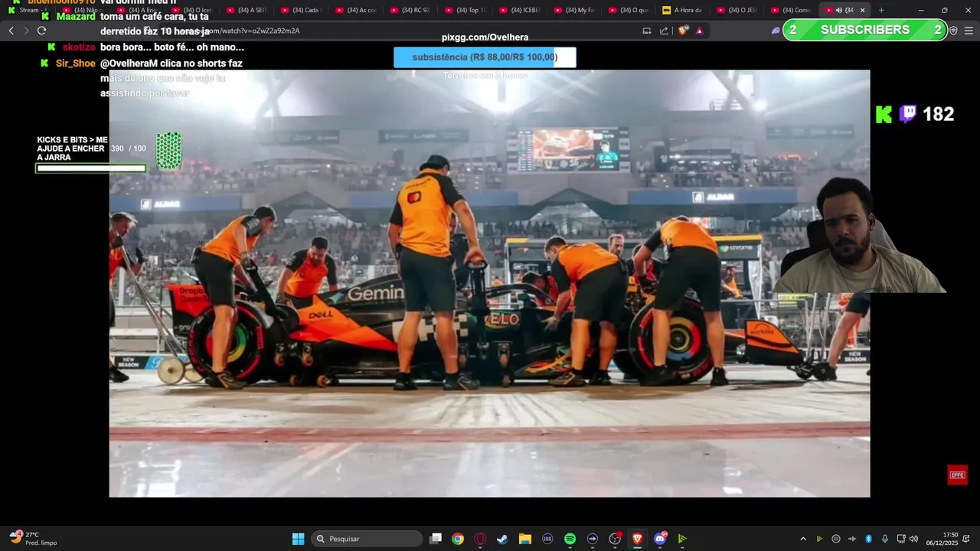This screenshot has height=551, width=980.
Task: Open Opera GX from the taskbar
Action: 480,539
